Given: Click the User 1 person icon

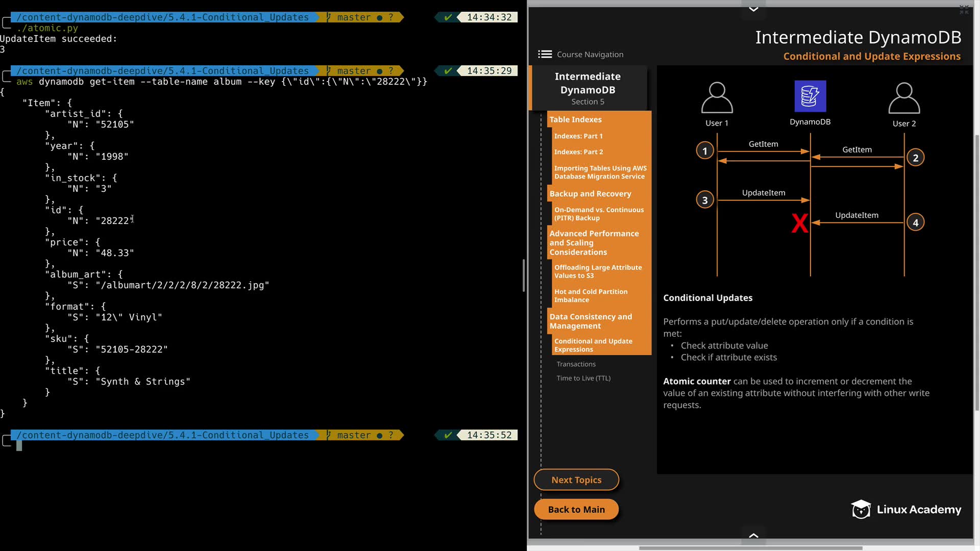Looking at the screenshot, I should tap(717, 97).
